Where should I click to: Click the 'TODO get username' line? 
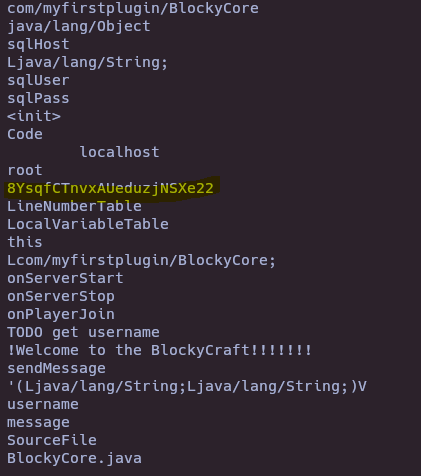83,332
